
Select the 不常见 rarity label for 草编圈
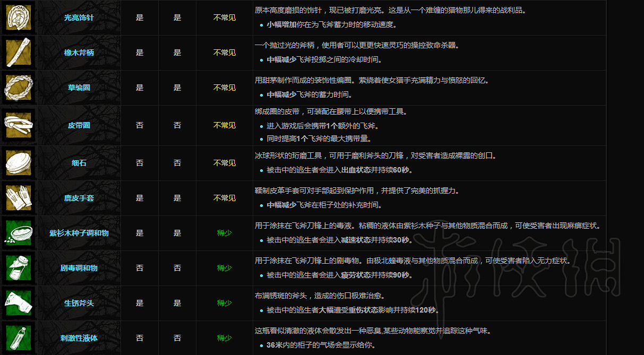224,88
